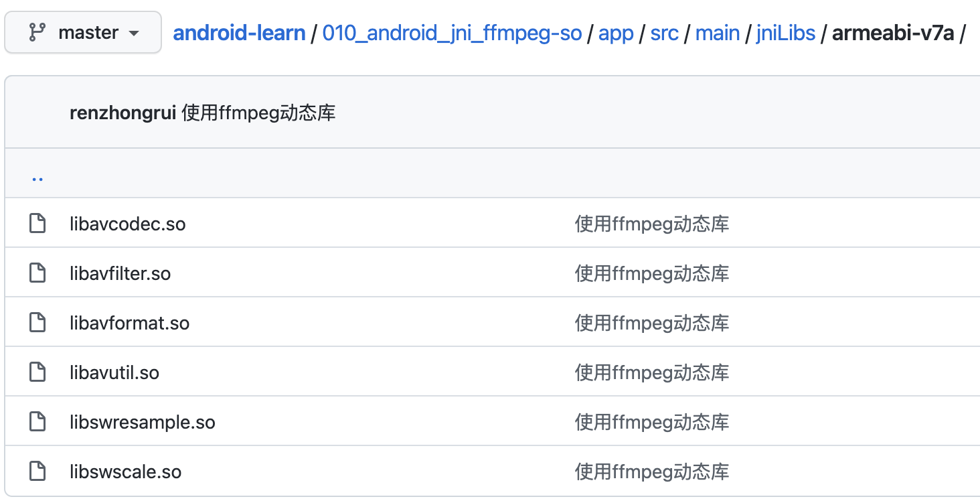Click the file icon beside libswscale.so
Screen dimensions: 980x501
coord(37,472)
